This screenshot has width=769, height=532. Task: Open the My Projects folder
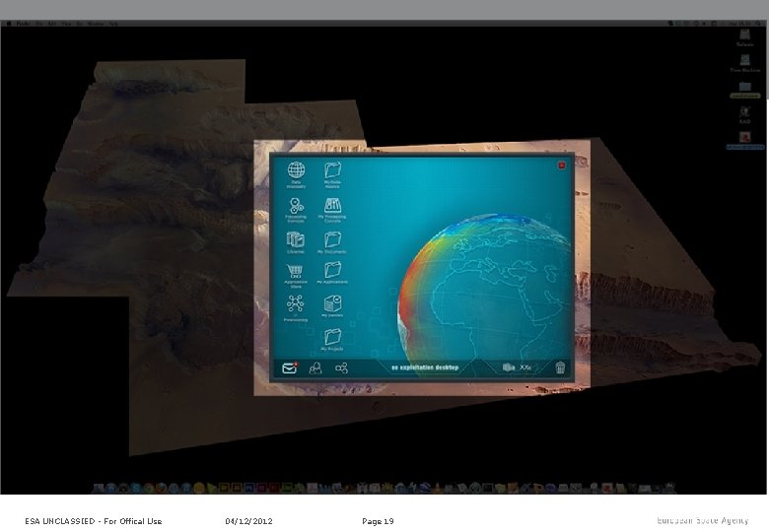[x=332, y=337]
